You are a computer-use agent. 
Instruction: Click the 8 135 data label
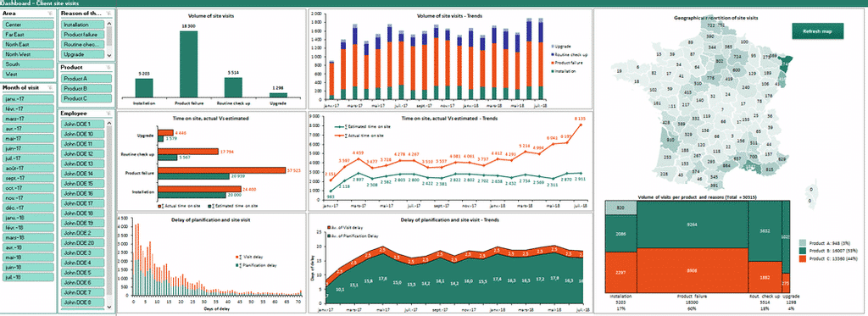[580, 118]
